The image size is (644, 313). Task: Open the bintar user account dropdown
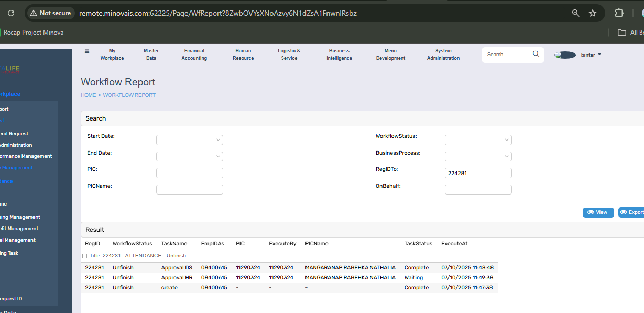(x=591, y=55)
